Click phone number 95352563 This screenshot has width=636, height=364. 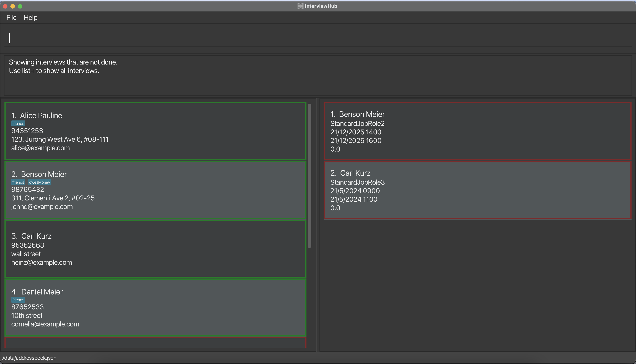[28, 245]
